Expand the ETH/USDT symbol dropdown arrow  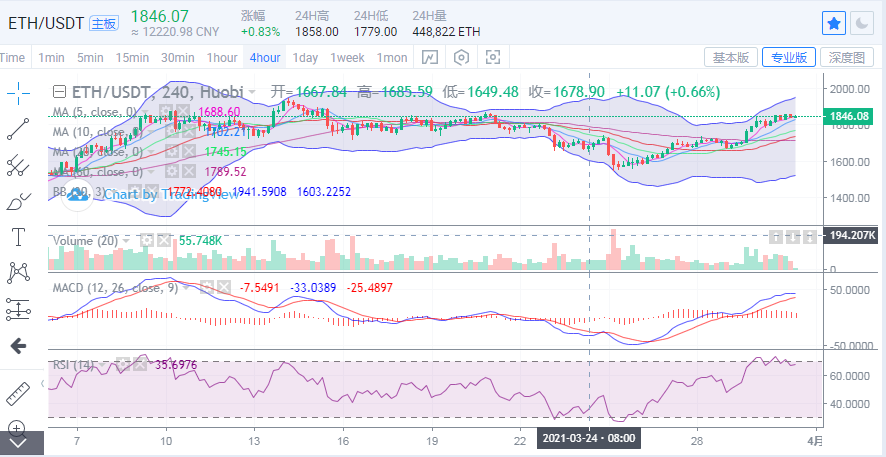252,92
